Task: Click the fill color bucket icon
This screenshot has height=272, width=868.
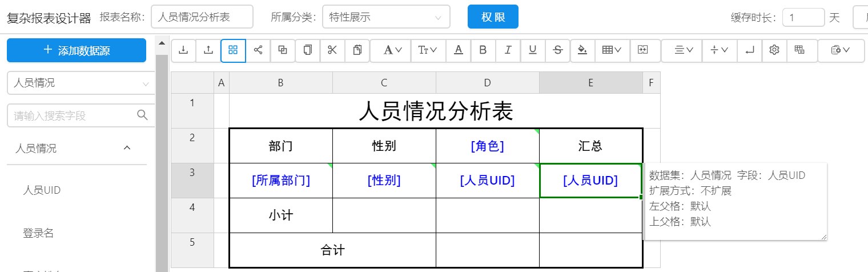Action: tap(582, 50)
